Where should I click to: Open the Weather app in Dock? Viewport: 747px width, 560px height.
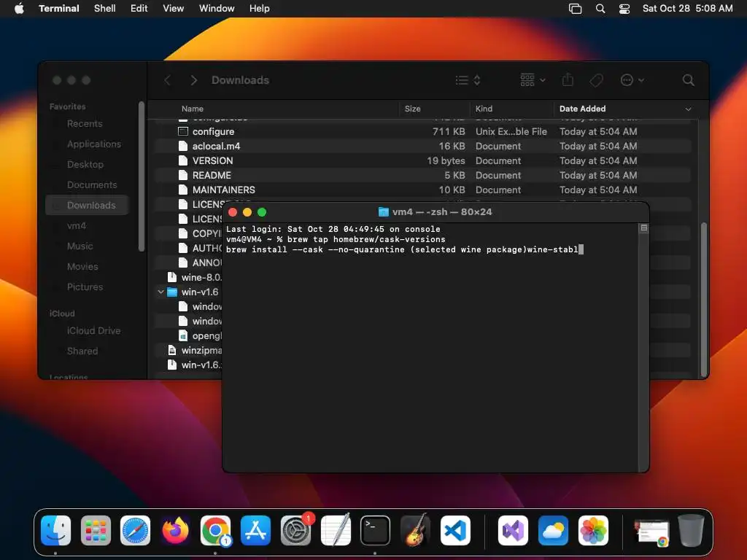(x=553, y=530)
